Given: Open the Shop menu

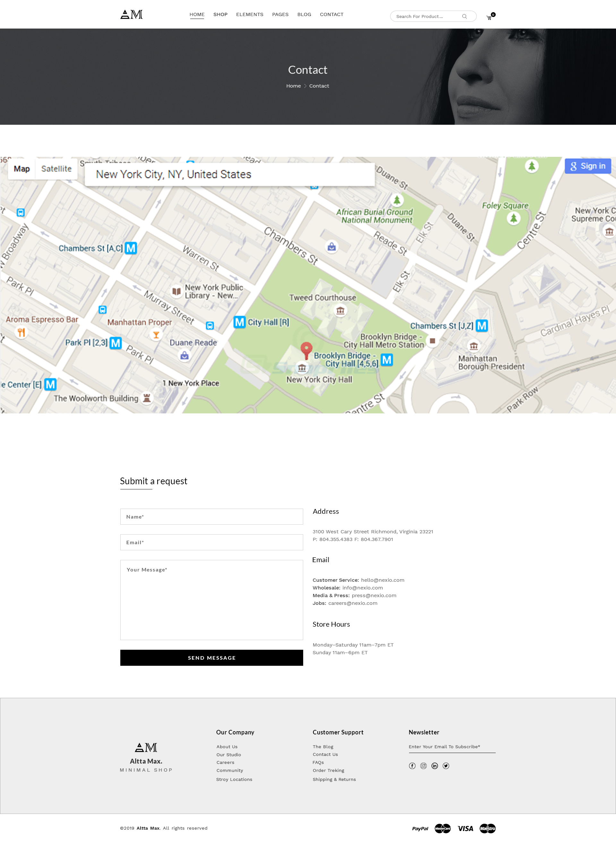Looking at the screenshot, I should tap(220, 14).
